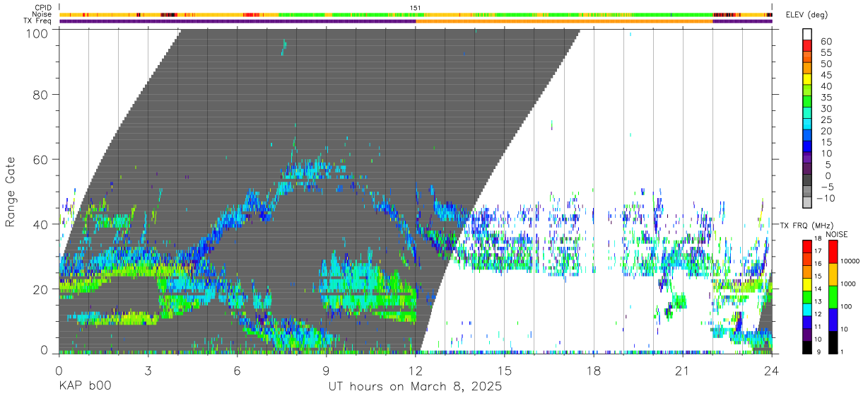Click UT hour tick label 6
Image resolution: width=868 pixels, height=401 pixels.
coord(237,371)
